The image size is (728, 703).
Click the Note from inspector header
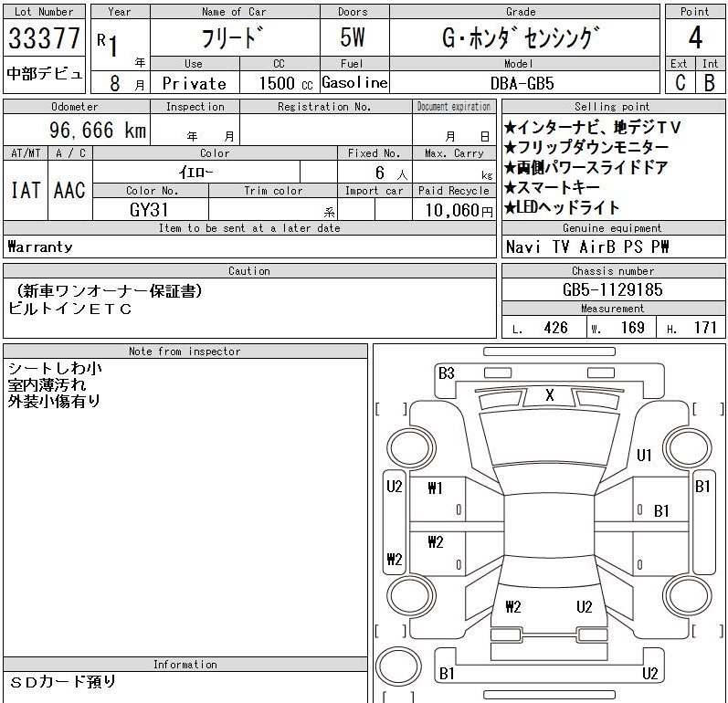pos(185,351)
